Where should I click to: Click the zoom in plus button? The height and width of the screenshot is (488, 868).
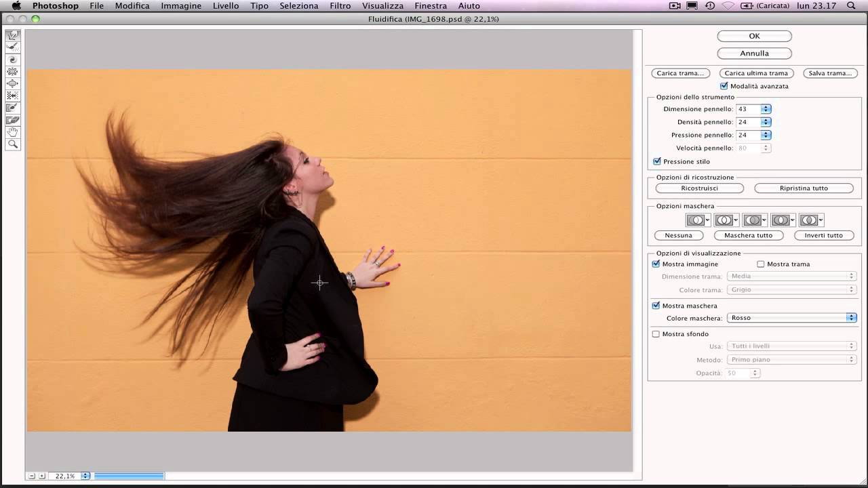point(42,476)
